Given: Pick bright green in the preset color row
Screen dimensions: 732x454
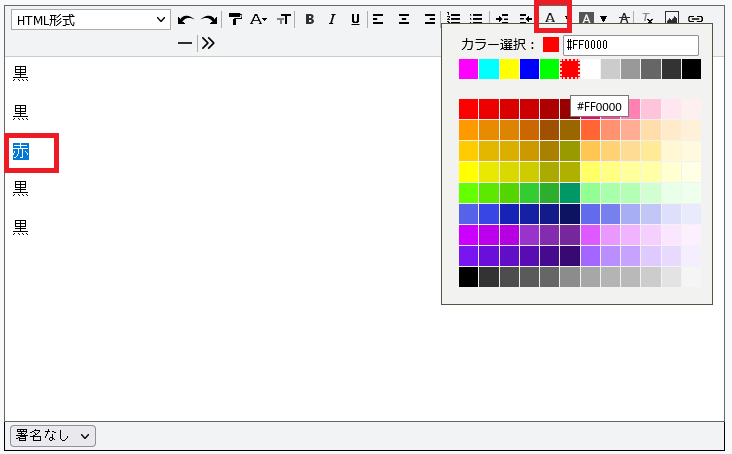Looking at the screenshot, I should click(x=549, y=69).
